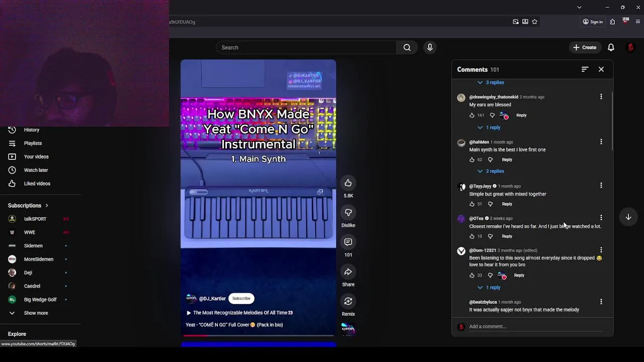Screen dimensions: 644x362
Task: Open browser main menu
Action: coord(638,22)
